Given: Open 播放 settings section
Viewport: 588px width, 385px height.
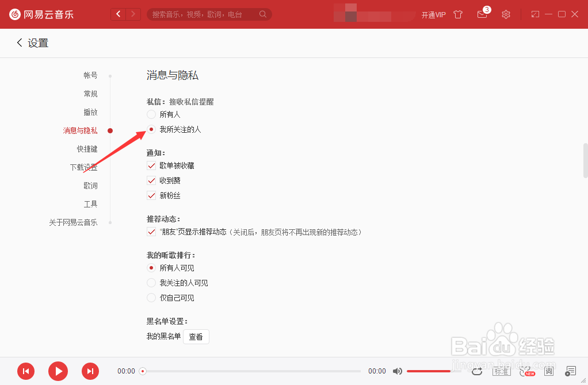Looking at the screenshot, I should click(x=90, y=112).
